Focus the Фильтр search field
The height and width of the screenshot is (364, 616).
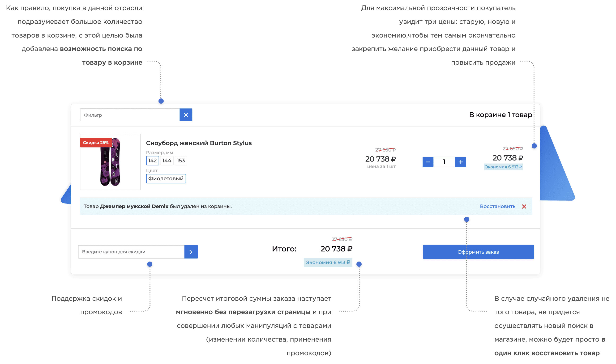(x=130, y=115)
